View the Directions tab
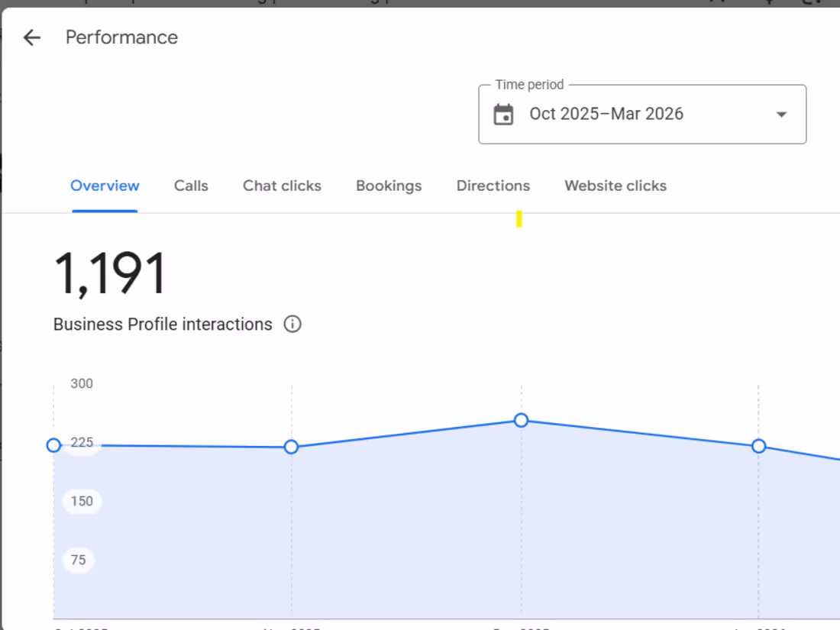This screenshot has width=840, height=630. click(x=493, y=186)
